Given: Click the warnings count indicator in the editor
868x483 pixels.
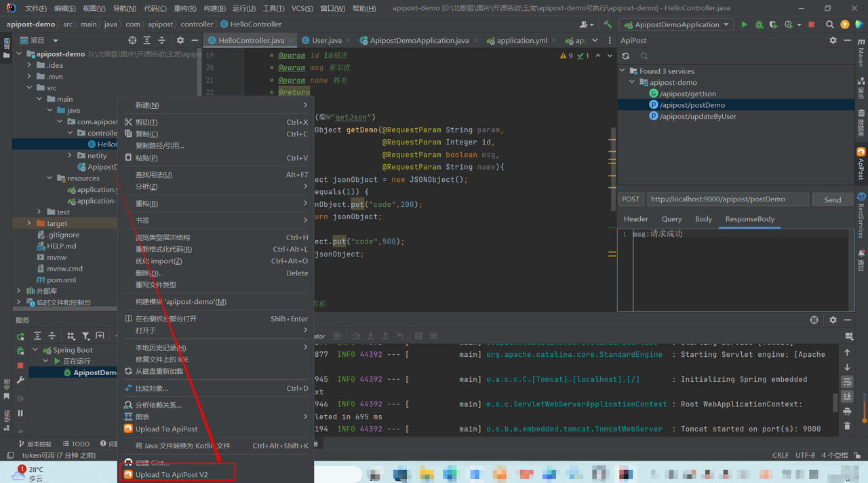Looking at the screenshot, I should click(x=567, y=56).
